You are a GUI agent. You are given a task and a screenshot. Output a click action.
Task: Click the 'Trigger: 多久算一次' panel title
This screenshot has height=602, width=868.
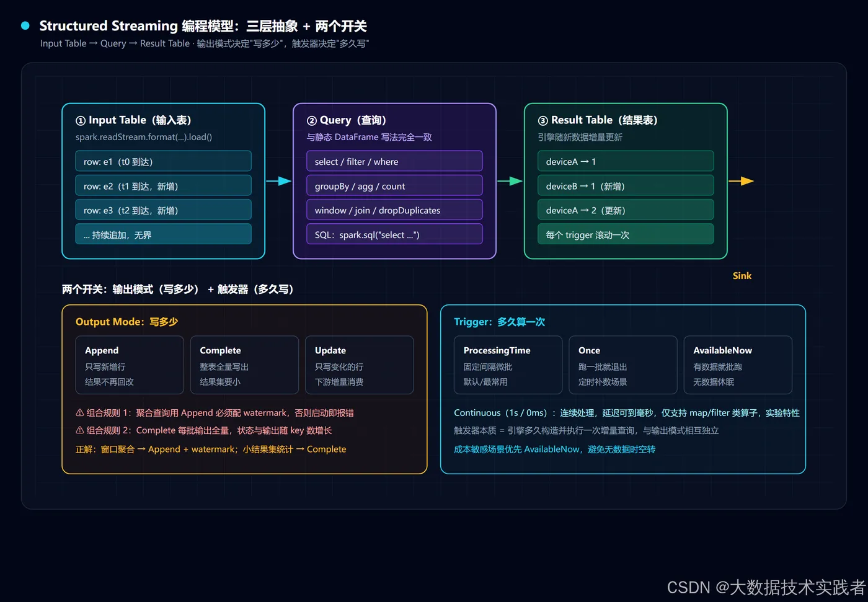click(499, 322)
